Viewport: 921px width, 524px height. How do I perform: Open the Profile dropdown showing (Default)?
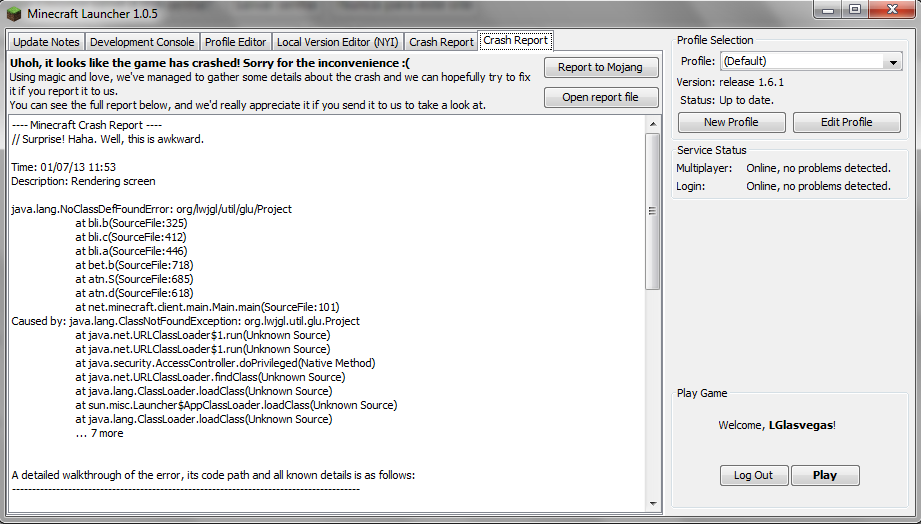pyautogui.click(x=811, y=61)
